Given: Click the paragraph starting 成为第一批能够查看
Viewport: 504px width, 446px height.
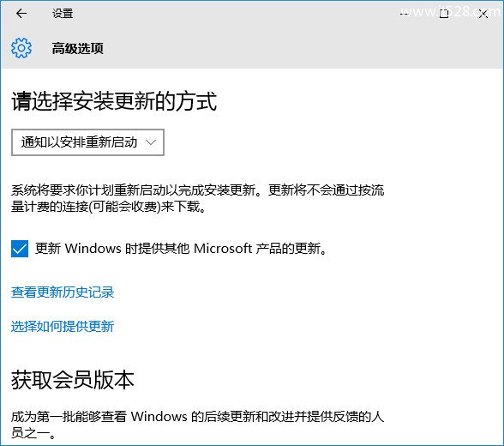Looking at the screenshot, I should click(x=198, y=425).
